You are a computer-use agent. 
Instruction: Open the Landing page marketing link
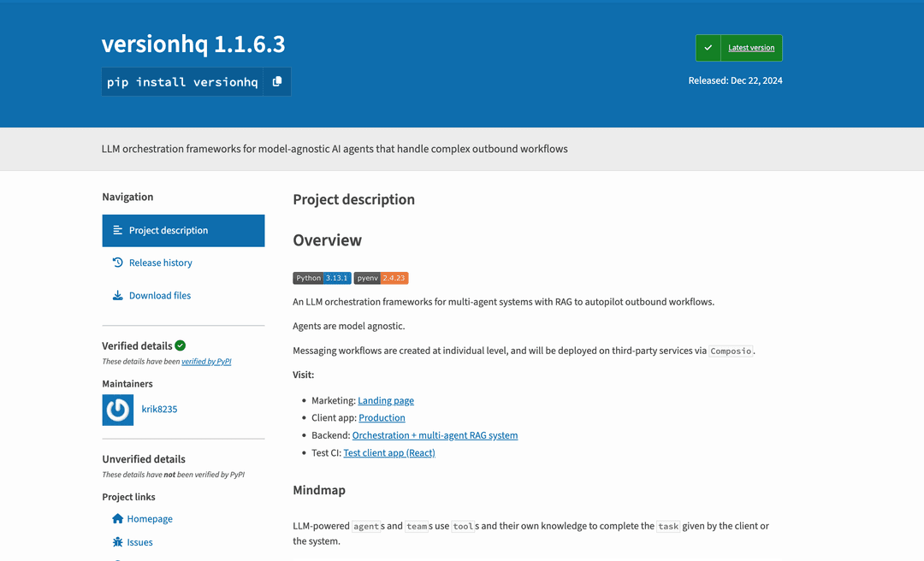(385, 400)
